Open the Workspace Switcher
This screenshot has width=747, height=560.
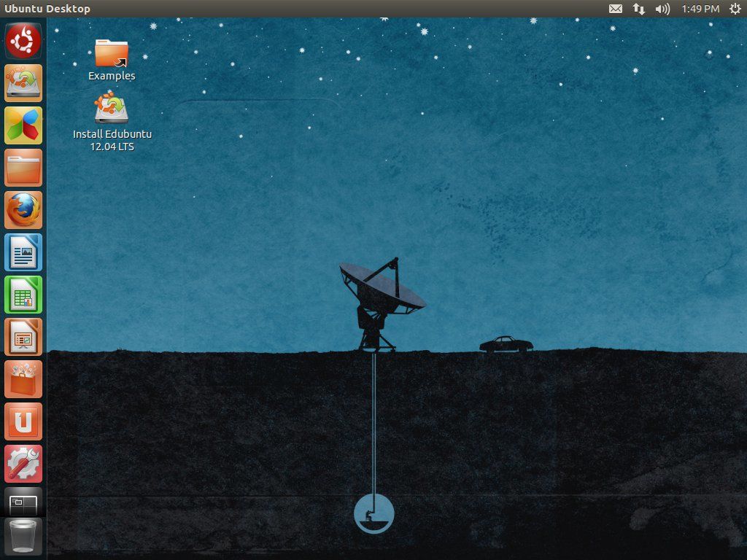(x=23, y=502)
